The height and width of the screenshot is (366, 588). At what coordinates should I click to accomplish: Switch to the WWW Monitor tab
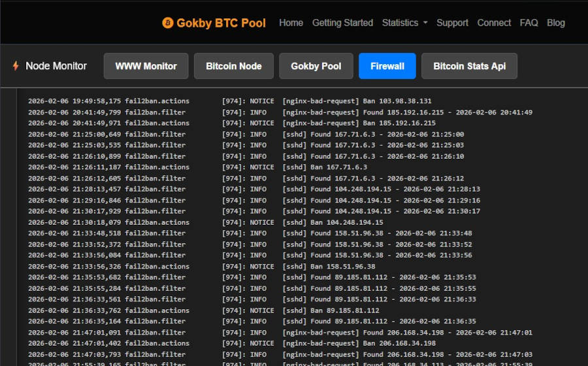[x=146, y=66]
